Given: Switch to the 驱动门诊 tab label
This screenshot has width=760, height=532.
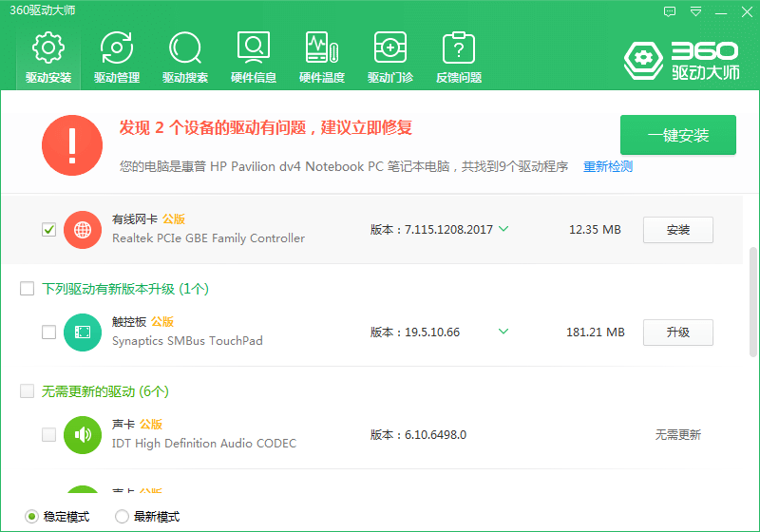Looking at the screenshot, I should (390, 78).
